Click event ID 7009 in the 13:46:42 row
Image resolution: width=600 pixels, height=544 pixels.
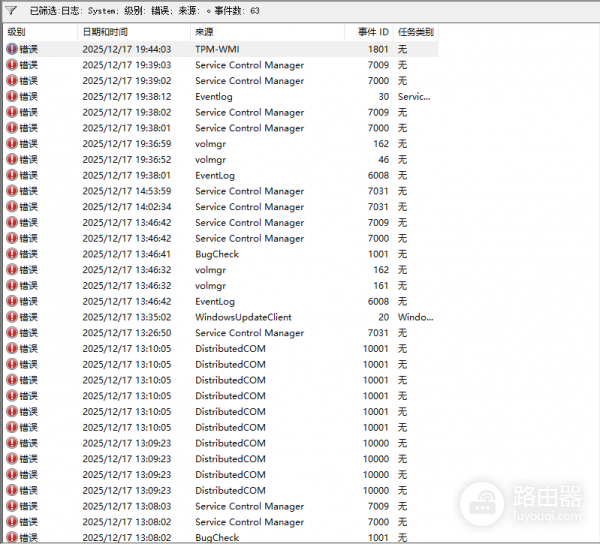coord(378,223)
